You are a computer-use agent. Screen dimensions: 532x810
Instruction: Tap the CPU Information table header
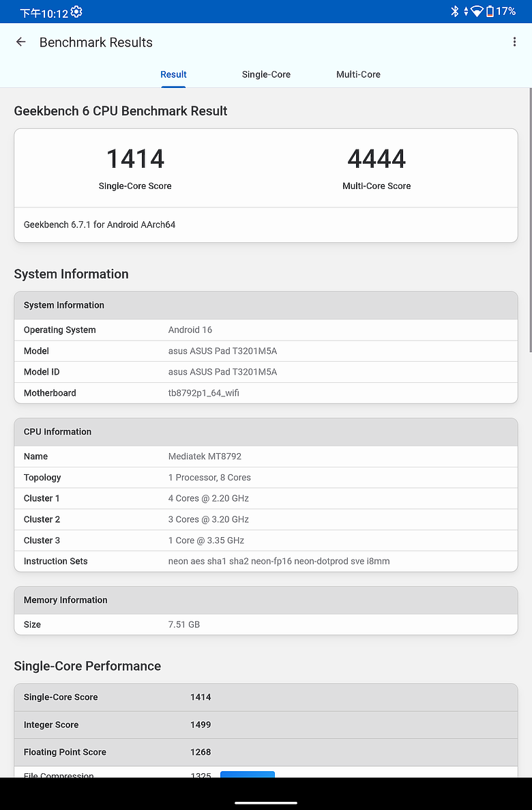266,432
